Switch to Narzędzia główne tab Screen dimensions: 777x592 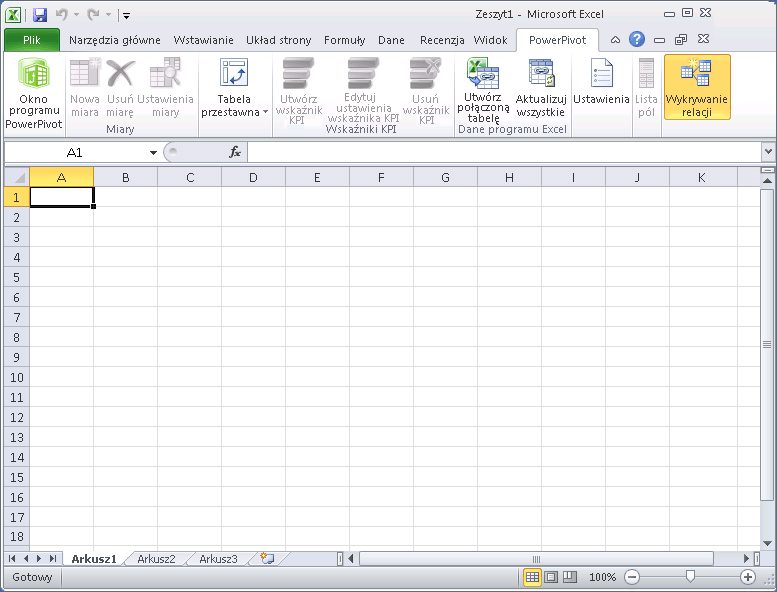114,40
